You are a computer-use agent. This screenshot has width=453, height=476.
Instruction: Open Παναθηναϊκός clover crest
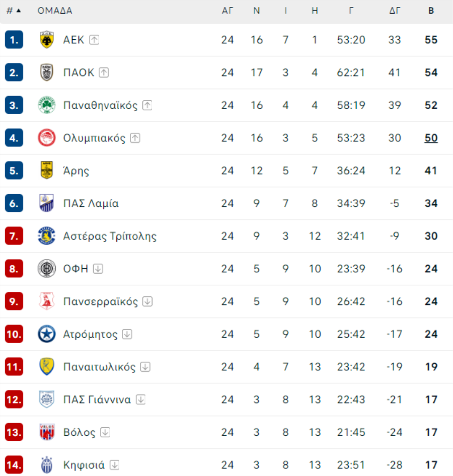47,105
